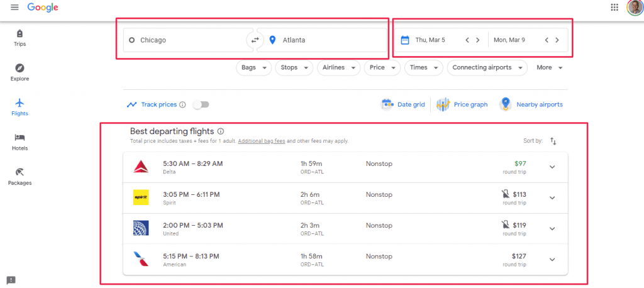The height and width of the screenshot is (288, 644).
Task: Expand the More filters dropdown
Action: (549, 68)
